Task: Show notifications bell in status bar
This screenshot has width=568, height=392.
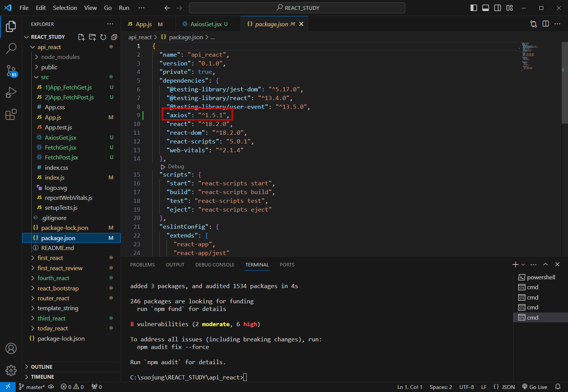Action: click(558, 387)
